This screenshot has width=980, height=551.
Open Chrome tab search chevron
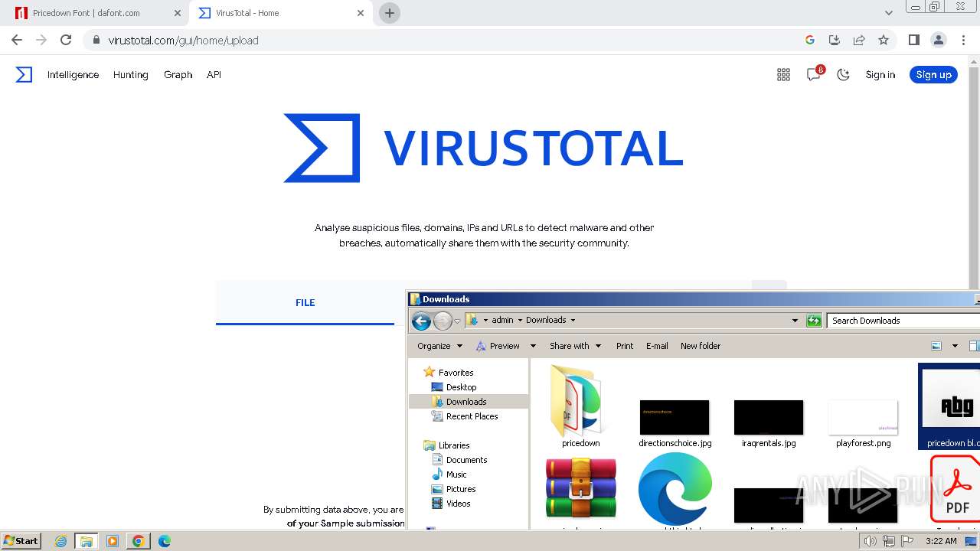click(x=888, y=13)
